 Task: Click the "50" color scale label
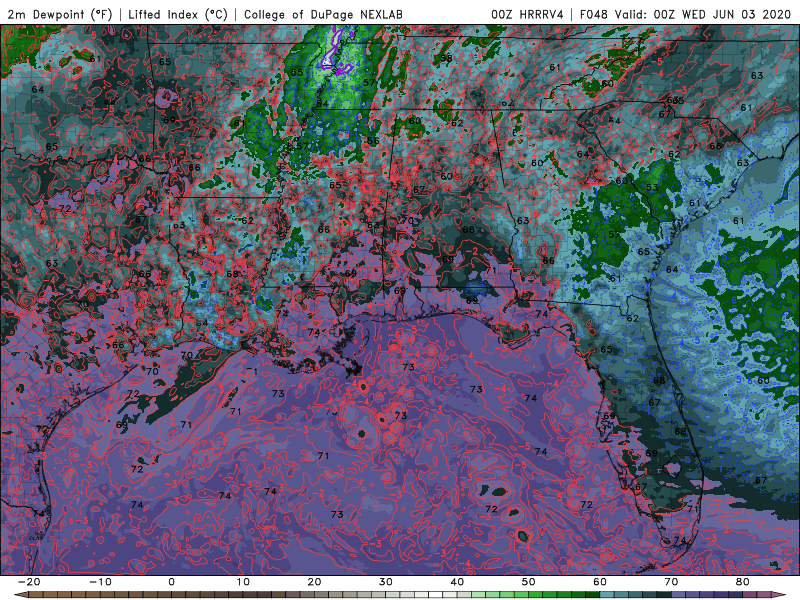[x=529, y=582]
